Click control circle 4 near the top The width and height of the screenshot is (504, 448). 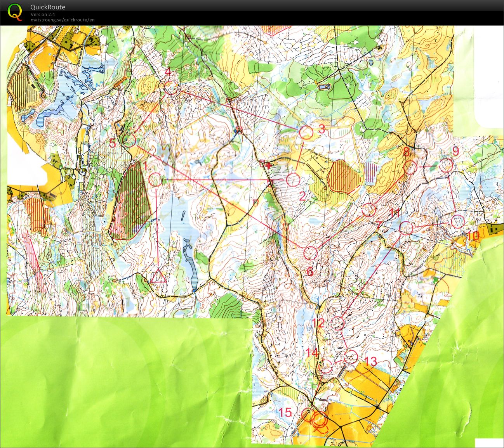171,88
